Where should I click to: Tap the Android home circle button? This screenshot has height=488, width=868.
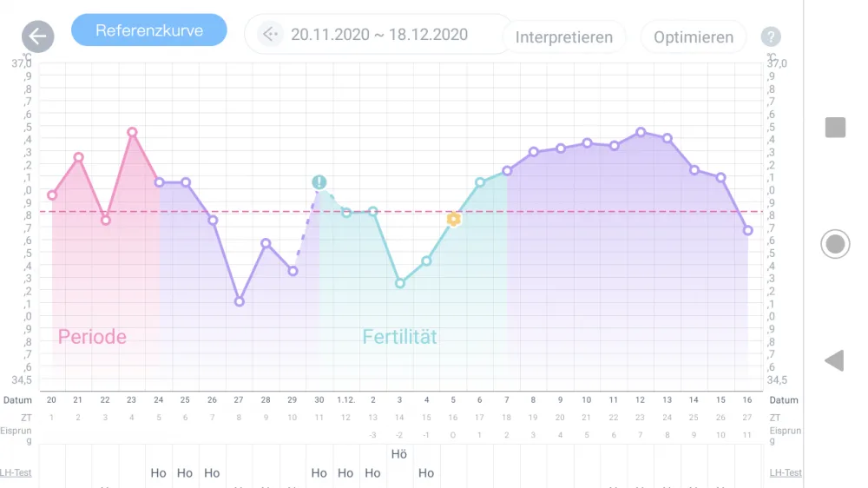(835, 244)
